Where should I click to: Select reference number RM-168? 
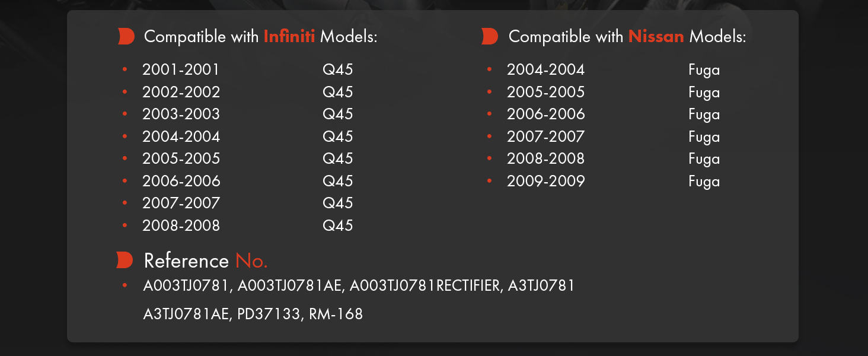point(336,314)
